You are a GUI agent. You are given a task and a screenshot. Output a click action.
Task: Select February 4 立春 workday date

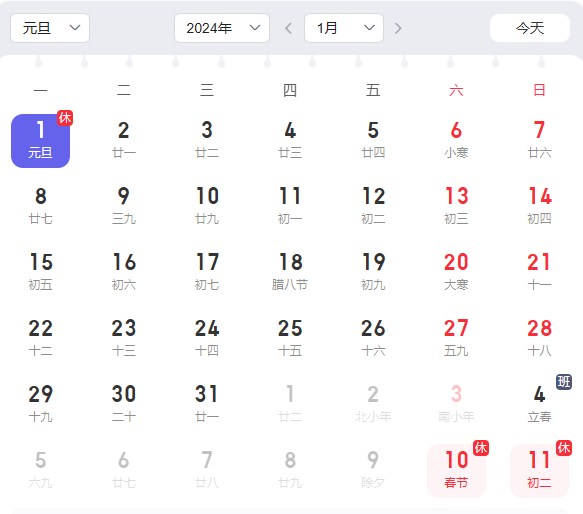click(x=539, y=405)
